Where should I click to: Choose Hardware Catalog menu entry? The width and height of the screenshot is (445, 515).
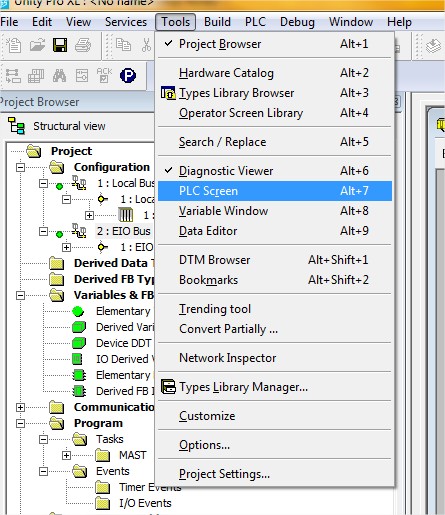point(275,73)
